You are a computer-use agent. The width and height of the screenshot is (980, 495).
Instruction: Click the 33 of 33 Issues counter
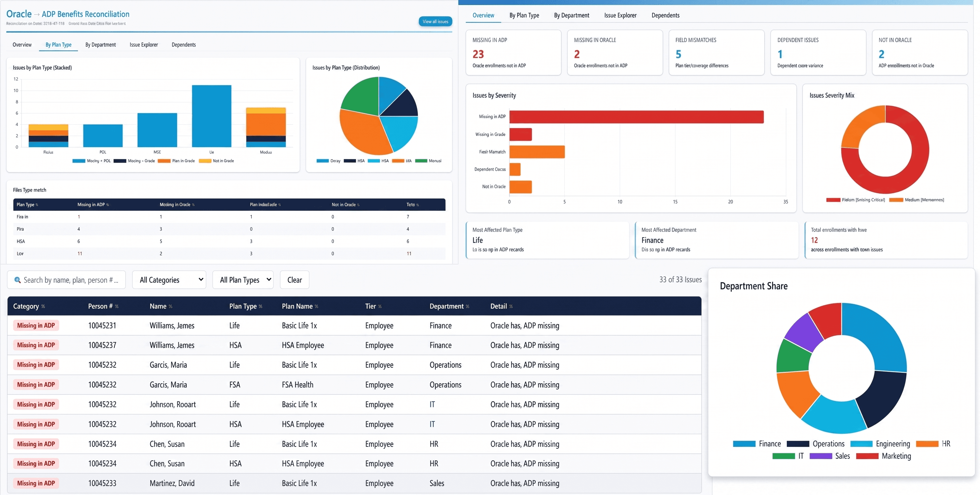coord(680,280)
